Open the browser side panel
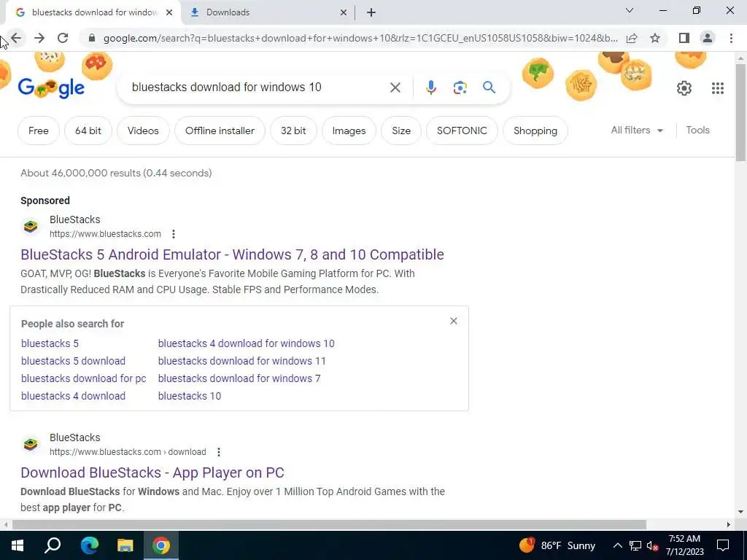 [684, 38]
